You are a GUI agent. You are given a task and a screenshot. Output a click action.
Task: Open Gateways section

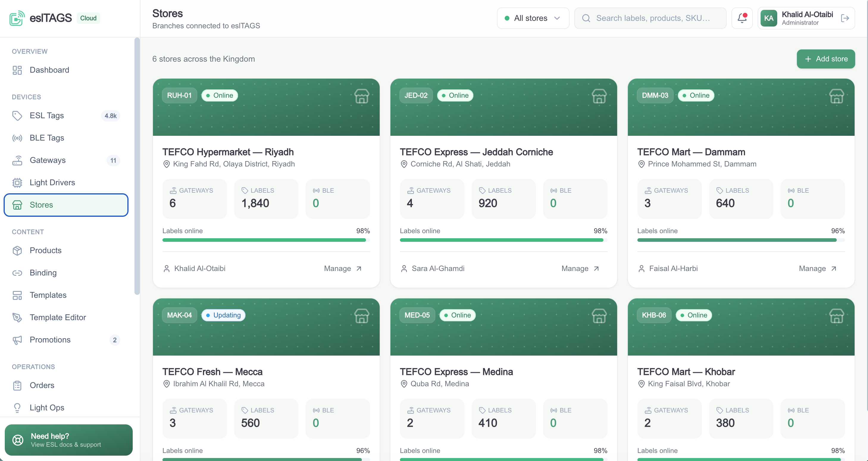[x=66, y=160]
